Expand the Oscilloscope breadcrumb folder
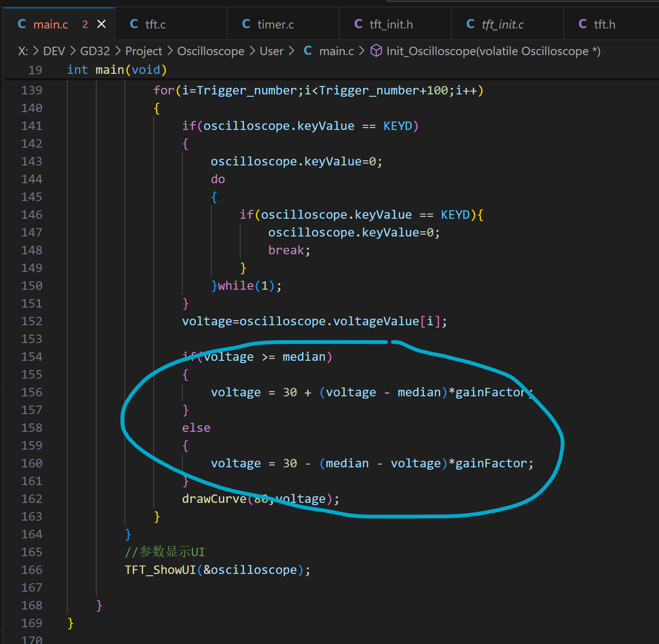 tap(211, 51)
